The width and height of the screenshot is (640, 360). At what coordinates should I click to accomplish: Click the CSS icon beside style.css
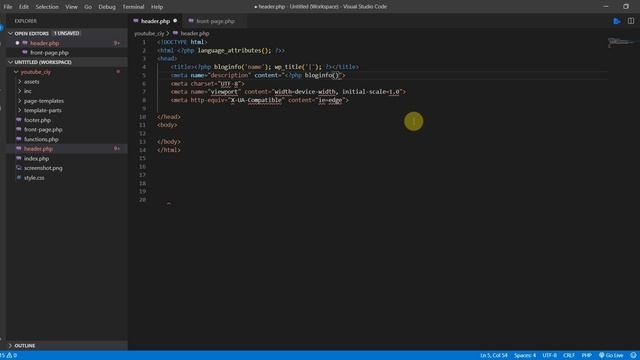pyautogui.click(x=18, y=178)
